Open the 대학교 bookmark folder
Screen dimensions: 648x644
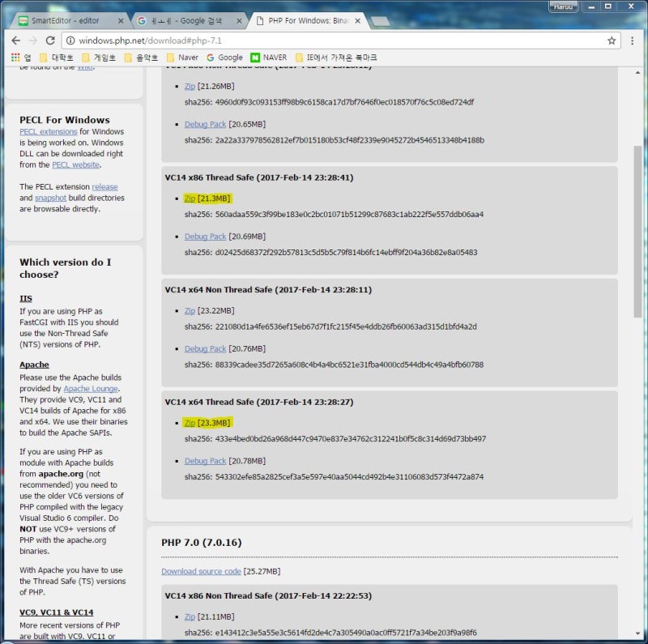pos(56,58)
